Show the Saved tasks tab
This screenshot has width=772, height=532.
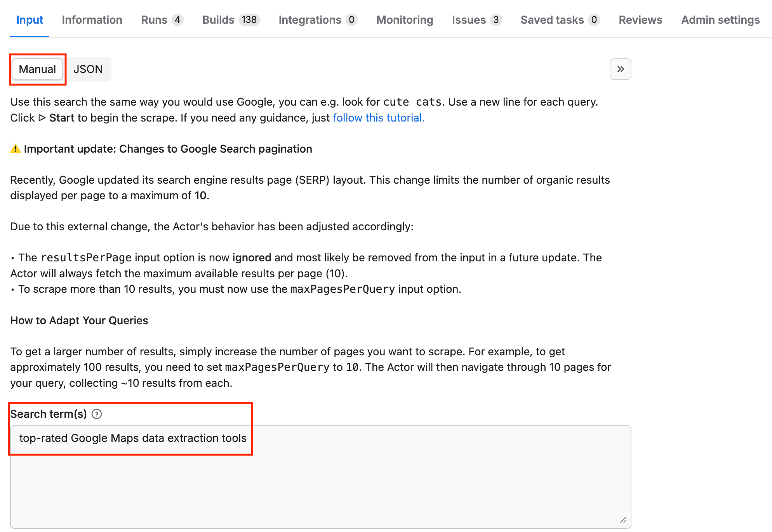point(552,20)
